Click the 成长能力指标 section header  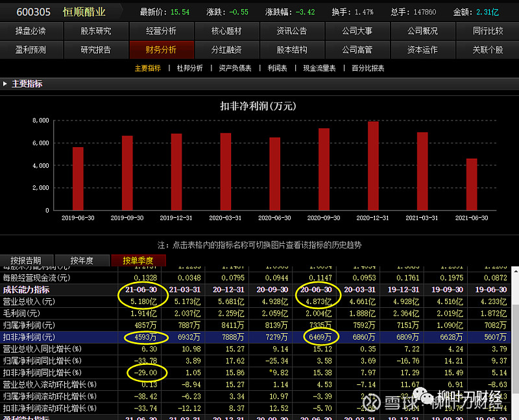click(x=26, y=290)
